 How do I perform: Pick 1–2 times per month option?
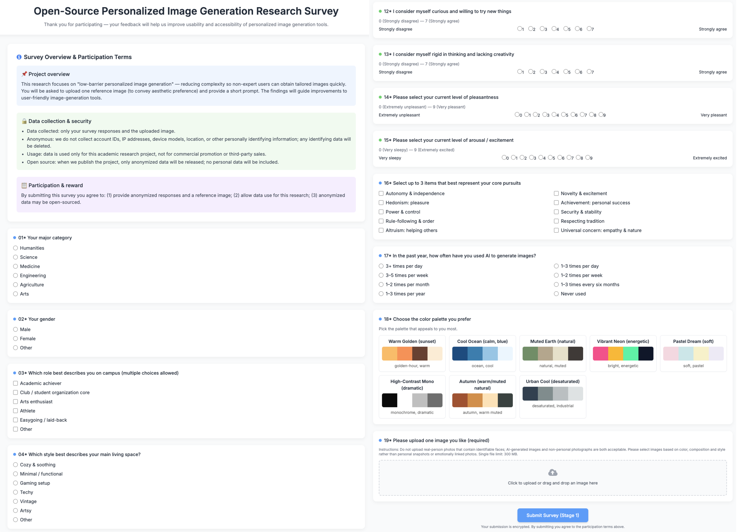click(x=381, y=285)
